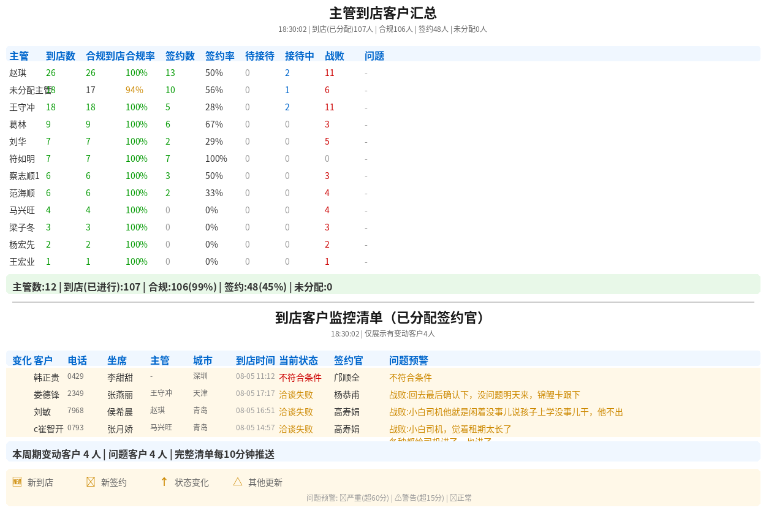The height and width of the screenshot is (532, 766).
Task: Click the 签约官 column header
Action: [x=349, y=360]
